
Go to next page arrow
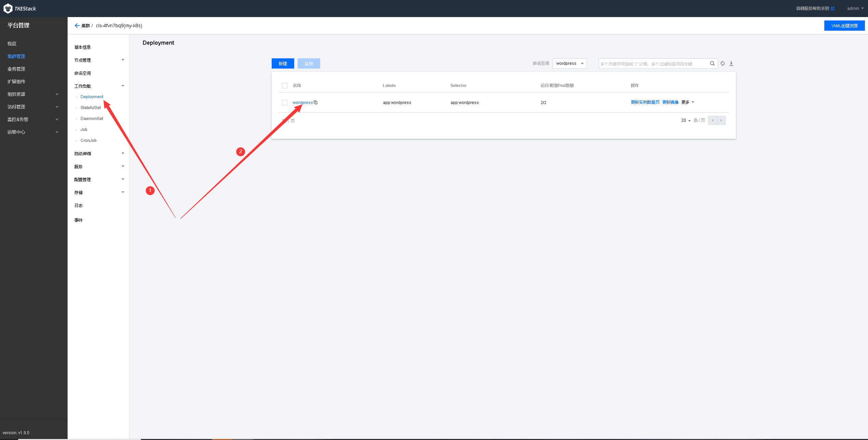721,120
